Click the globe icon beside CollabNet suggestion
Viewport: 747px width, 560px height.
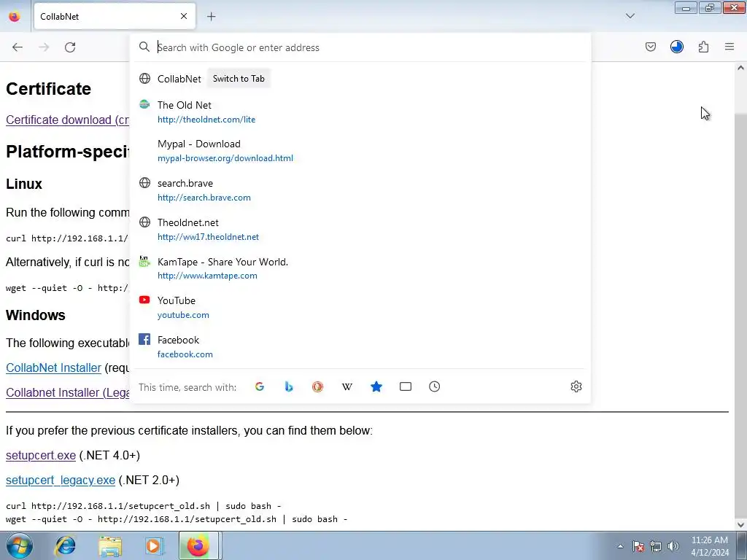(144, 79)
